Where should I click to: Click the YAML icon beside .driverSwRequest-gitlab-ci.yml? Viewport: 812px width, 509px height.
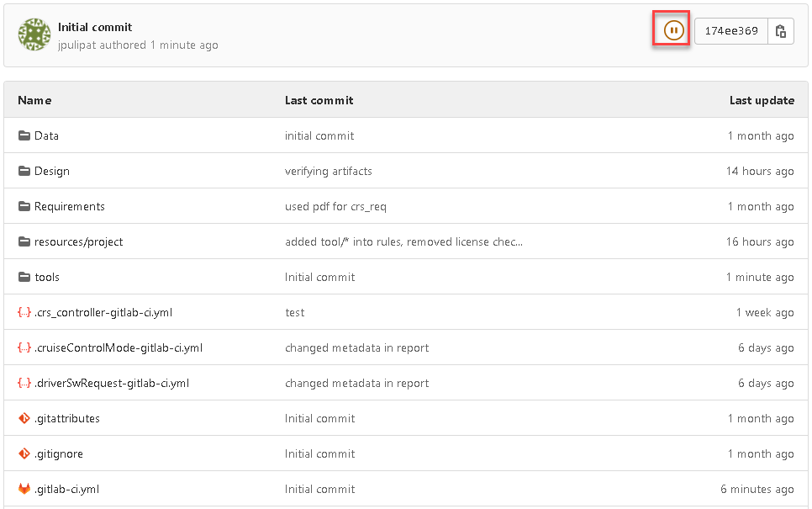click(24, 383)
